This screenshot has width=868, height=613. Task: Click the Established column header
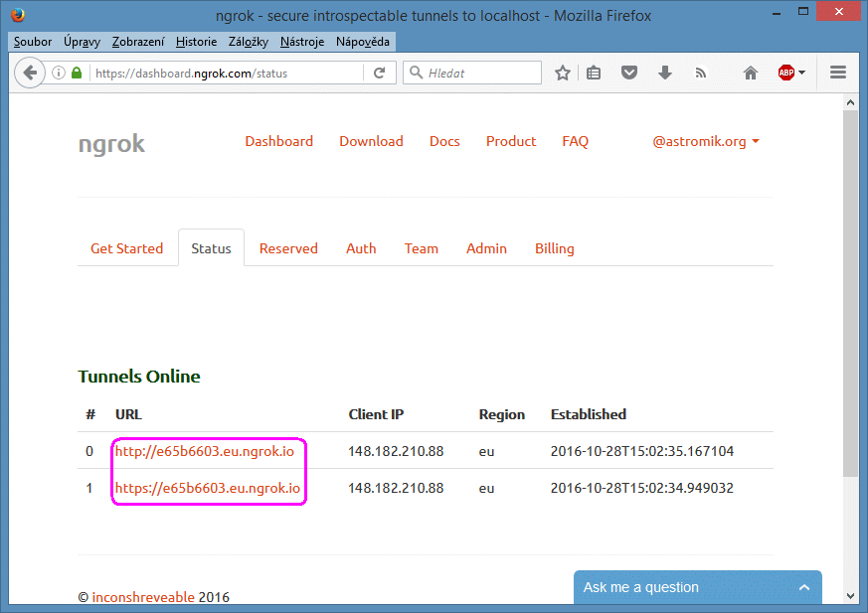click(x=588, y=414)
